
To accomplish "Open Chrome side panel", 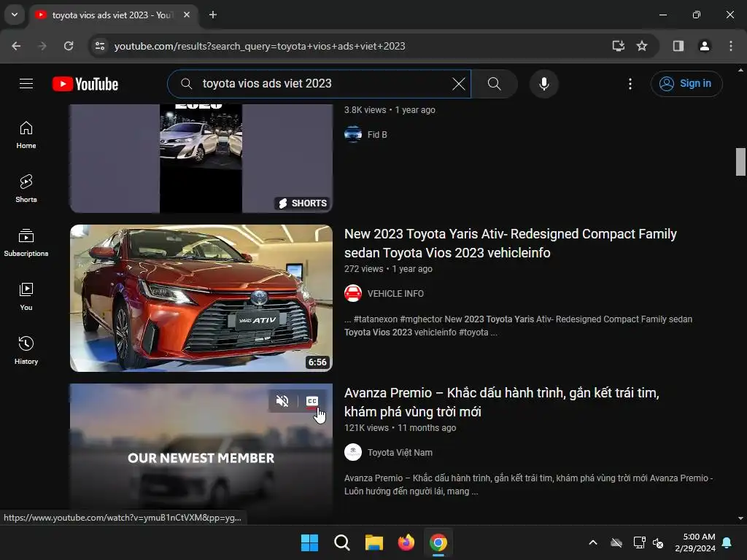I will point(678,46).
